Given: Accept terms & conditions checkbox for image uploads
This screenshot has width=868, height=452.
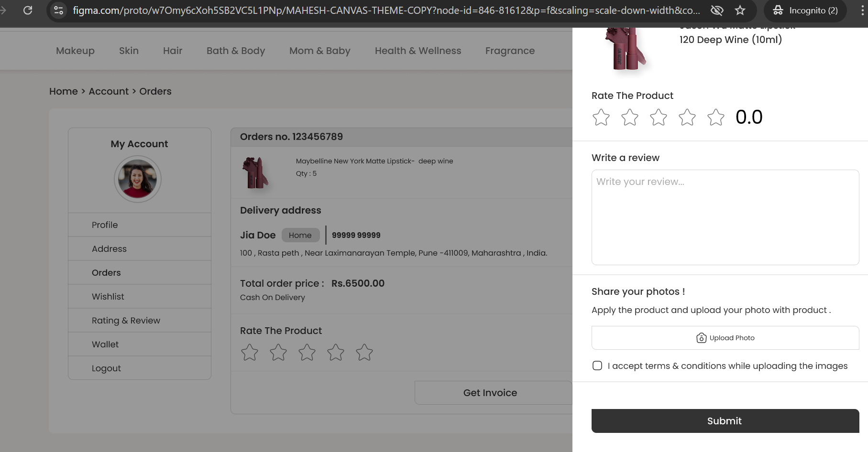Looking at the screenshot, I should tap(597, 366).
